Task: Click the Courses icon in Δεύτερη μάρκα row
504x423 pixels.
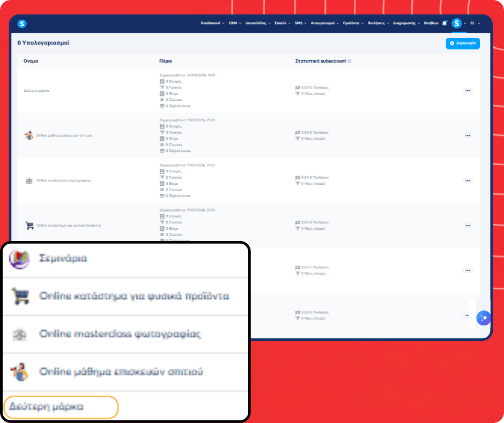Action: click(162, 100)
